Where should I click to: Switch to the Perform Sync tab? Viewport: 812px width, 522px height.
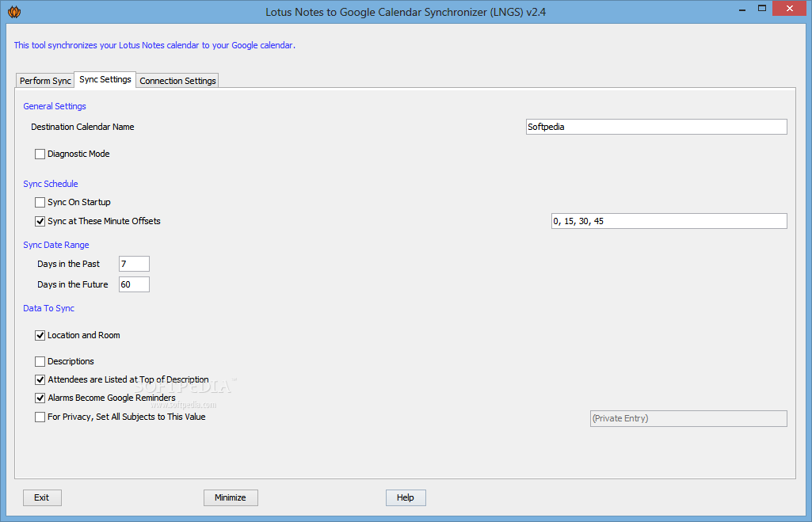[x=45, y=81]
